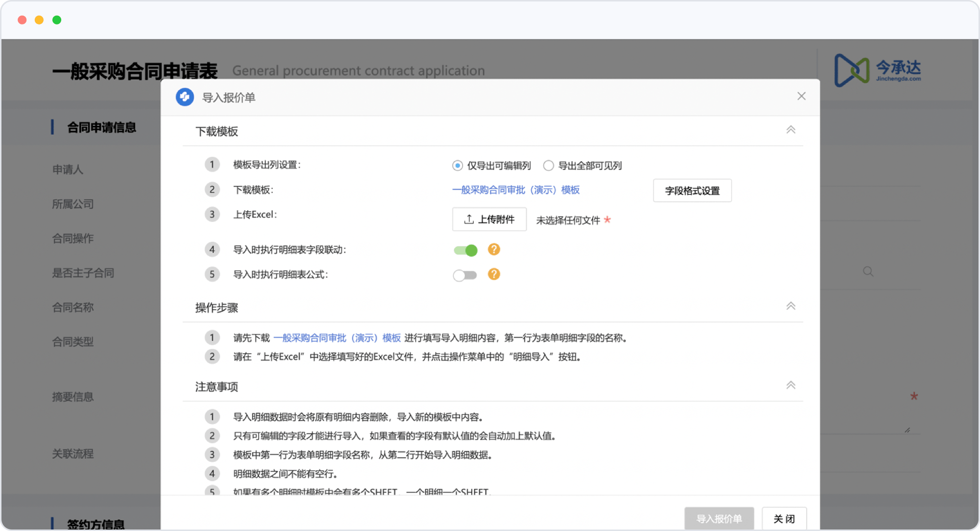The width and height of the screenshot is (980, 531).
Task: Collapse the 注意事项 section
Action: pos(791,386)
